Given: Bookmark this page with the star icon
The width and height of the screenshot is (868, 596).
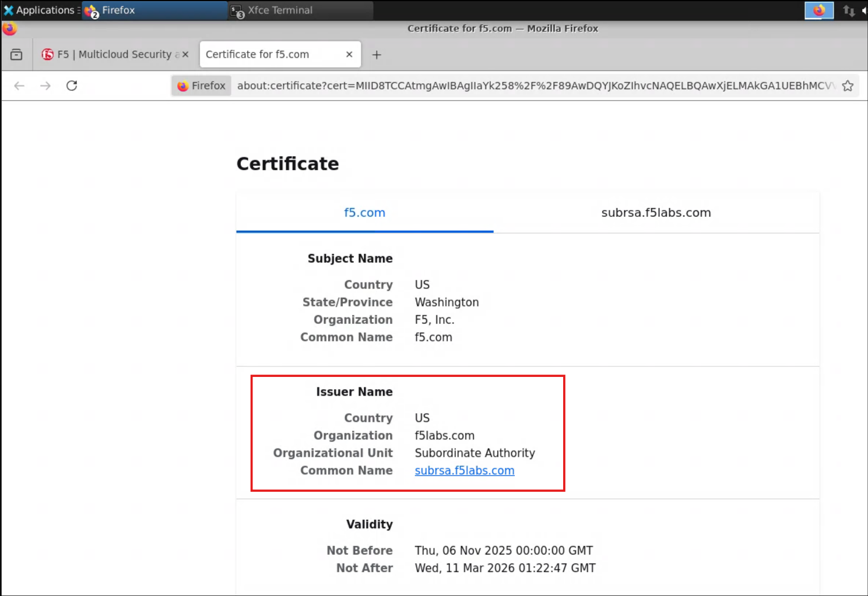Looking at the screenshot, I should coord(848,86).
